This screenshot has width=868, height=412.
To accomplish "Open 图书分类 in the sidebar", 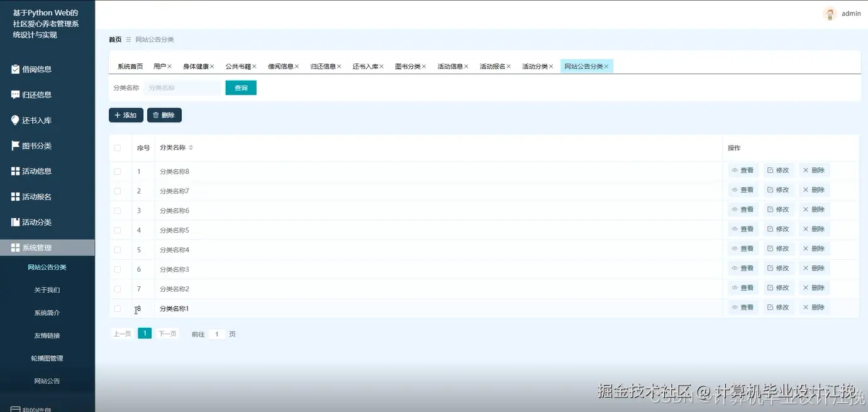I will point(37,146).
